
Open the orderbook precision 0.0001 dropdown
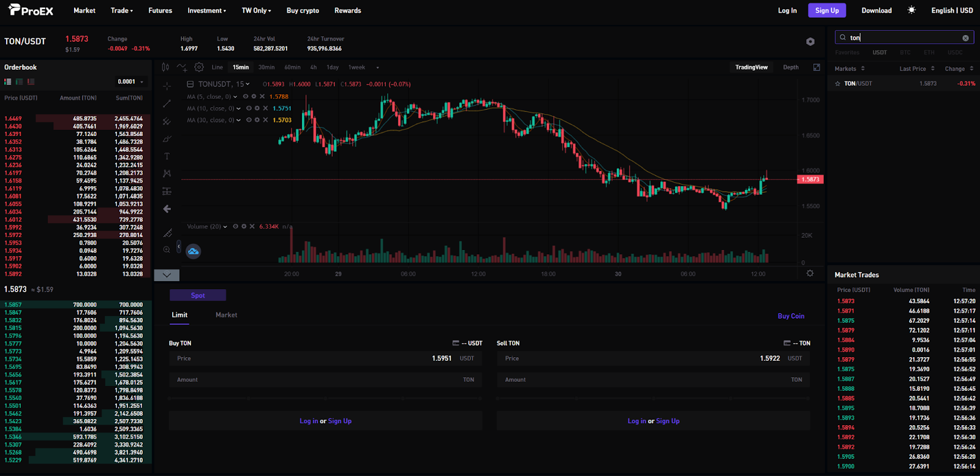coord(130,81)
